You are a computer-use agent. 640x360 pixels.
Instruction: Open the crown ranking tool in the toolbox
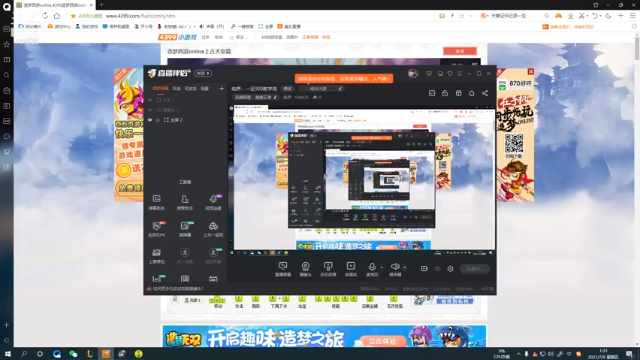156,256
